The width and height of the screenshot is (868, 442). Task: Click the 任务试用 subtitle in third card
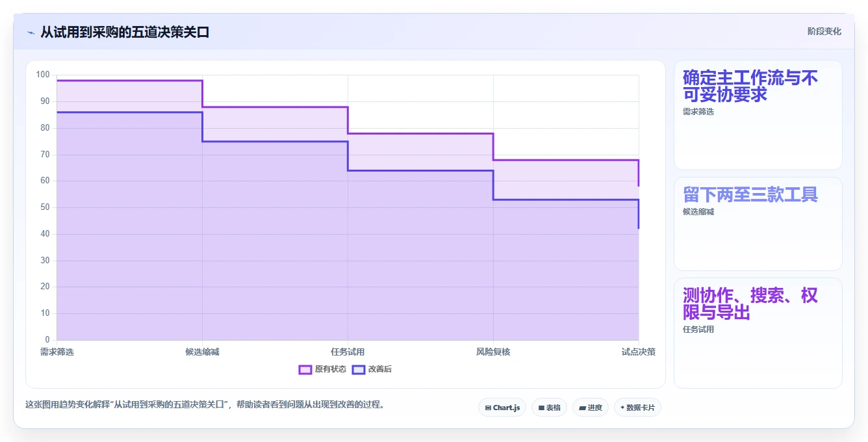tap(698, 330)
